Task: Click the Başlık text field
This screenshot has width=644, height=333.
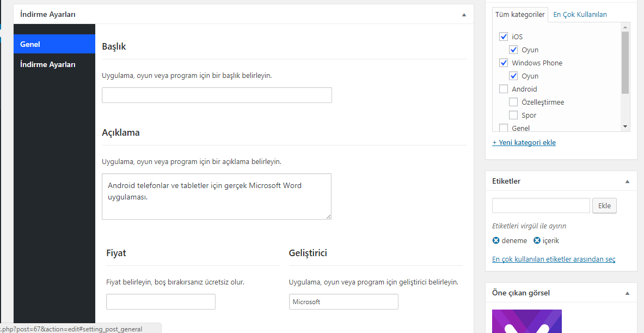Action: pos(217,95)
